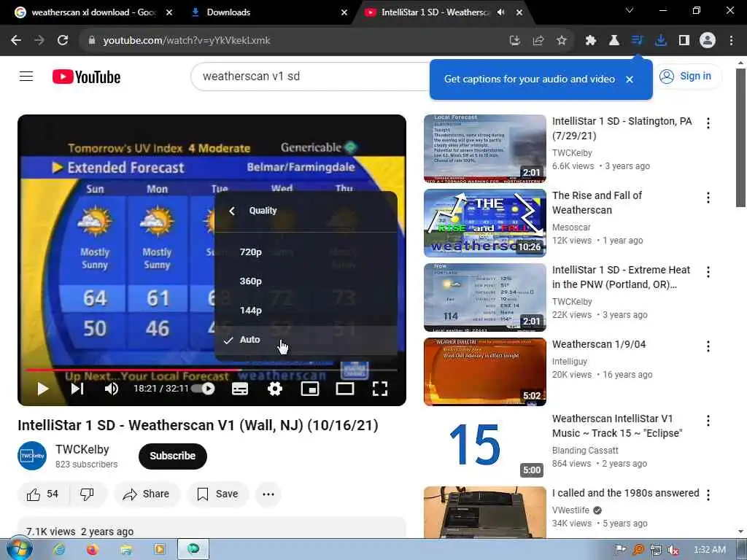Open Weatherscan 1/9/04 thumbnail
Screen dimensions: 747x560
485,371
